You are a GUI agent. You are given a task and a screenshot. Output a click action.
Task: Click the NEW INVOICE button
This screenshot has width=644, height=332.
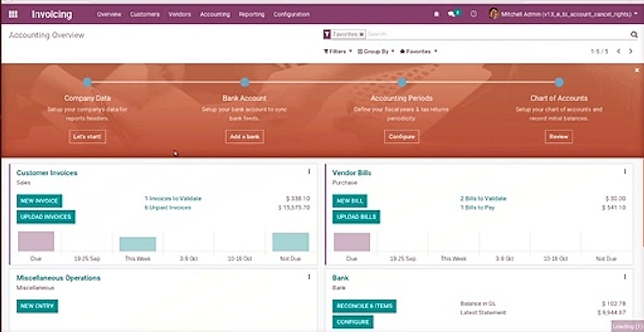coord(39,201)
